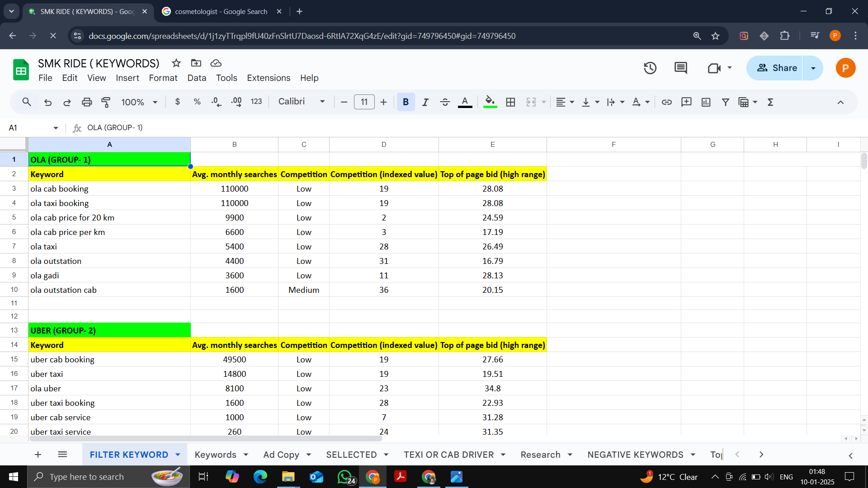
Task: Open the all sheets list
Action: [x=62, y=455]
